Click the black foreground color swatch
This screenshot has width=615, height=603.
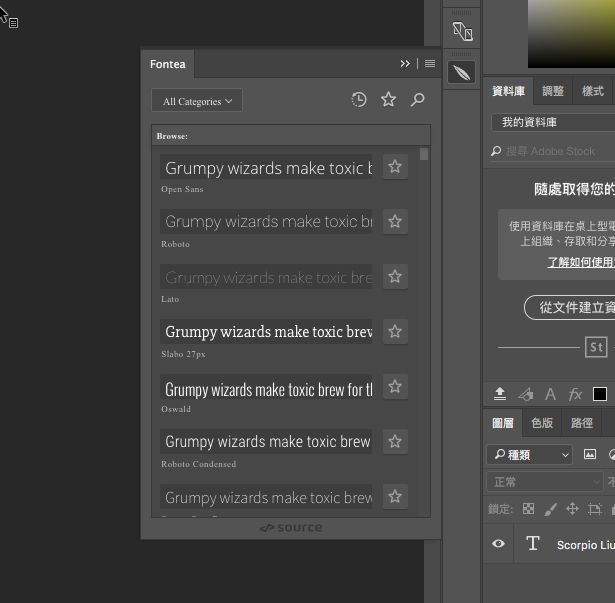(599, 394)
